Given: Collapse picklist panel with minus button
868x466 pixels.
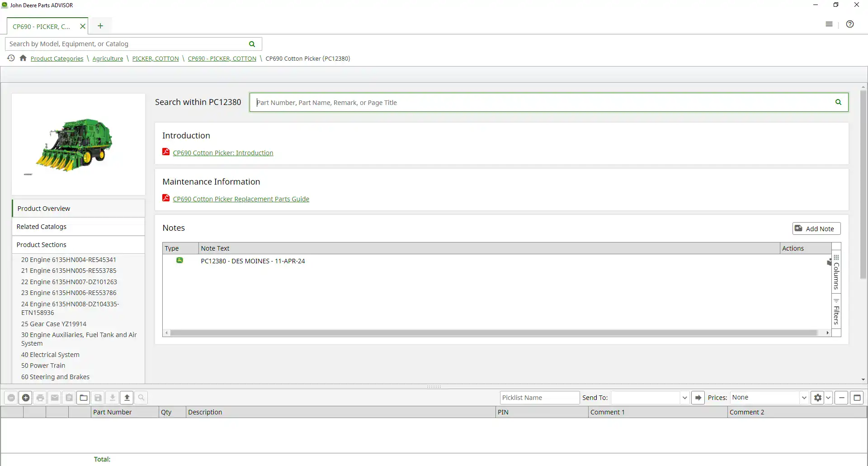Looking at the screenshot, I should pyautogui.click(x=841, y=398).
